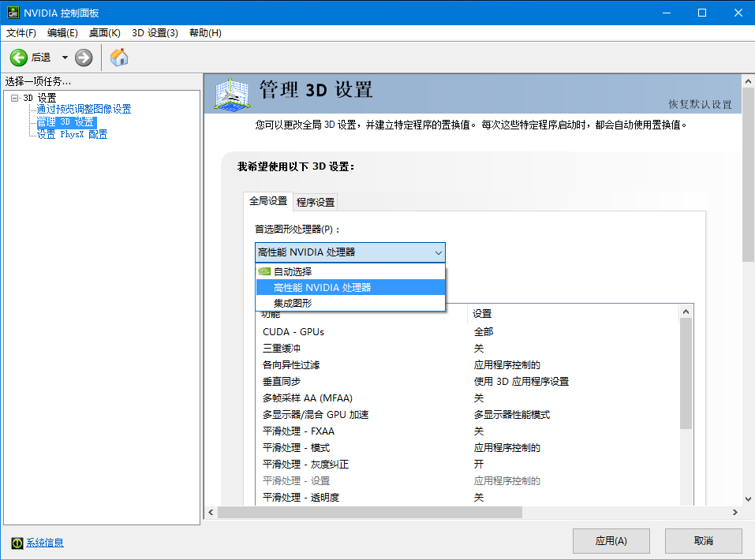
Task: Select the 平滑处理 - 模式 row
Action: click(x=467, y=448)
